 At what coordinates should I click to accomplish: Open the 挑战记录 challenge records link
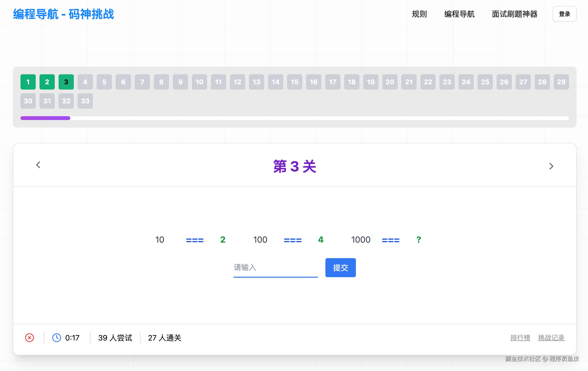[x=551, y=338]
